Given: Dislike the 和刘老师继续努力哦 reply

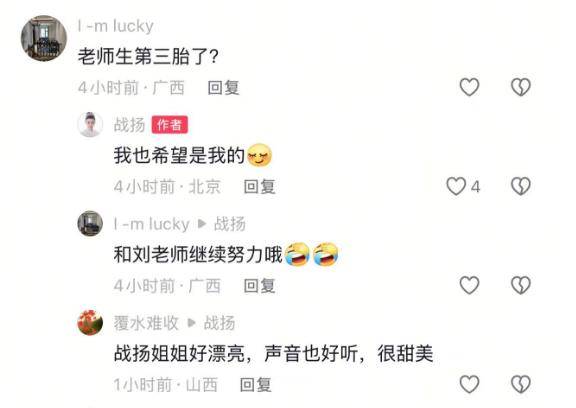Looking at the screenshot, I should click(521, 285).
